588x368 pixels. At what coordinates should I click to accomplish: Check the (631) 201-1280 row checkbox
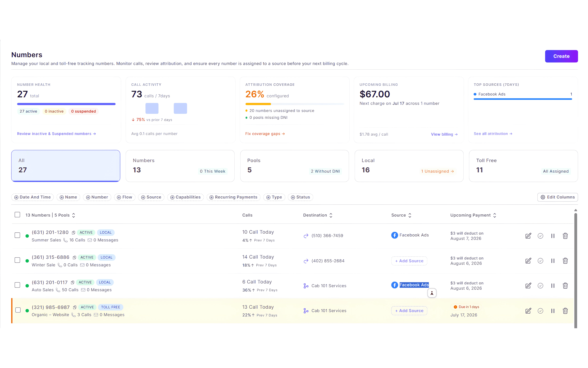pos(17,235)
